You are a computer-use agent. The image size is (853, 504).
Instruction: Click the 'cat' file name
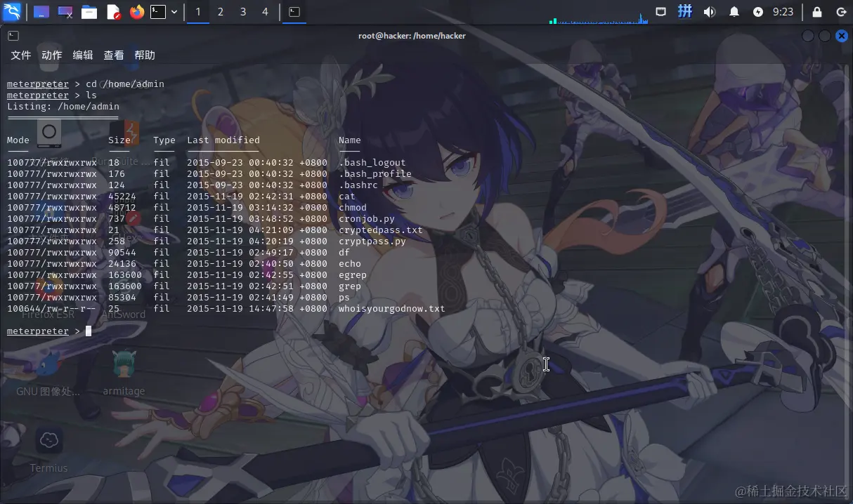[x=347, y=197]
